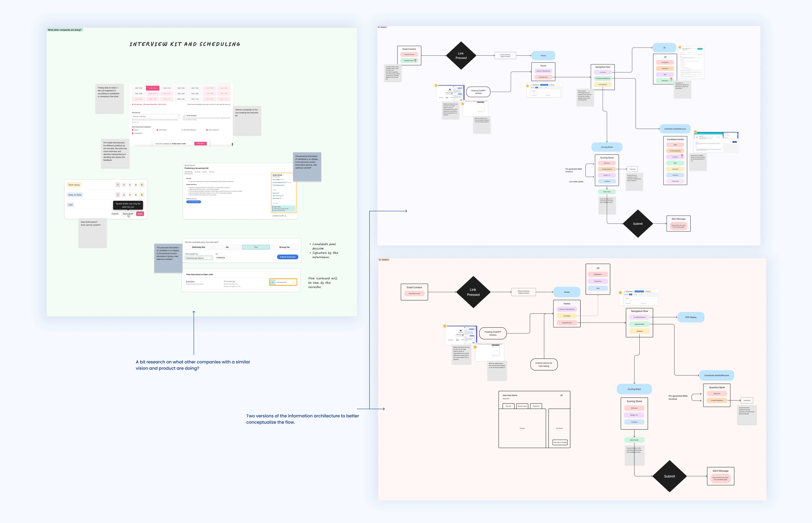Click the star beside the Floating ChatGPT thumbnail
The width and height of the screenshot is (812, 523).
coord(436,86)
